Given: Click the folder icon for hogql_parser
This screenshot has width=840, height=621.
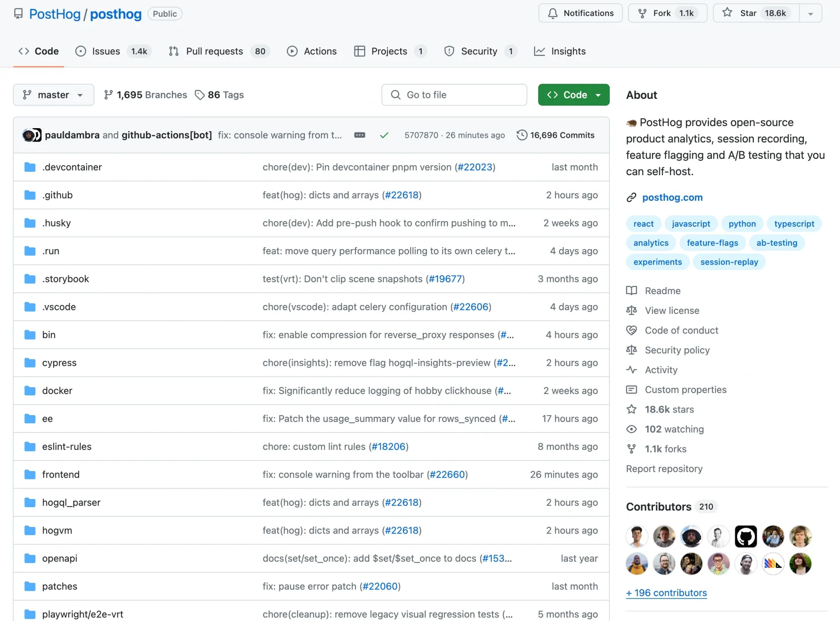Looking at the screenshot, I should coord(30,503).
